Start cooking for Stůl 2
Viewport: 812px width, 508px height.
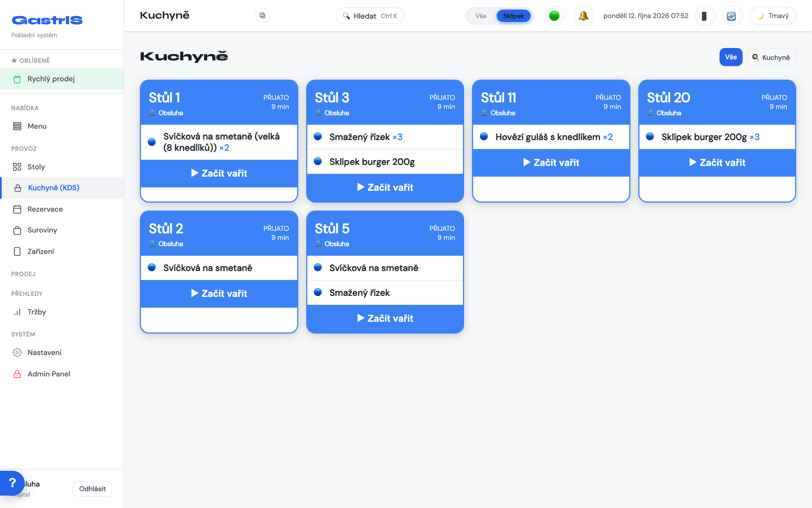219,294
